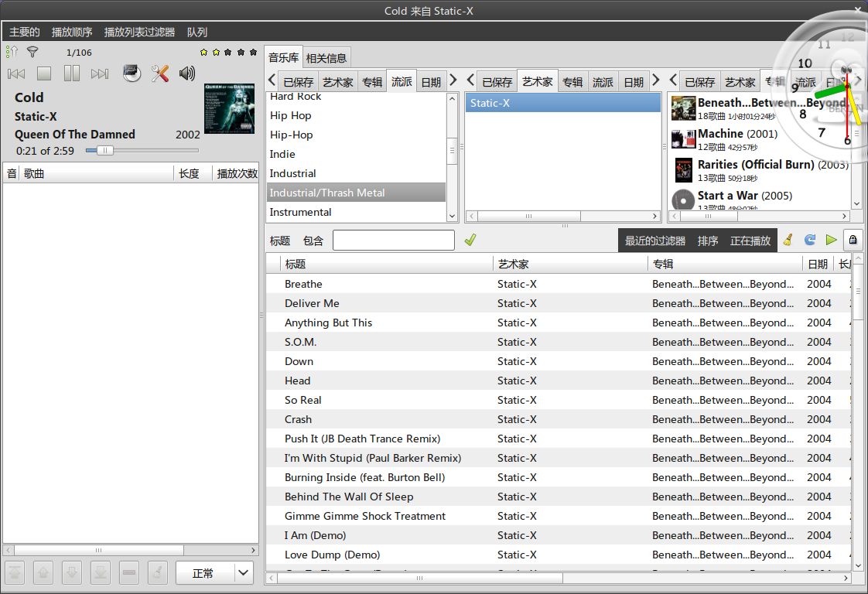Open the 队列 menu
This screenshot has height=594, width=868.
[197, 32]
